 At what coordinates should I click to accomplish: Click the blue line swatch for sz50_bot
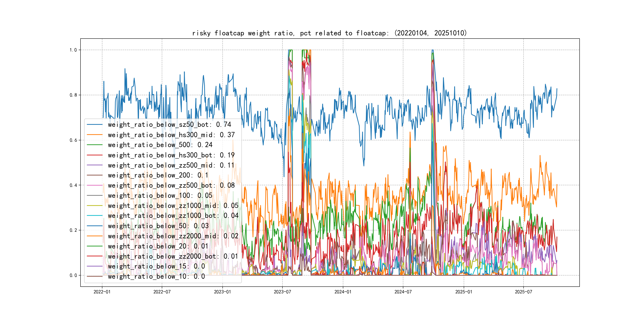point(94,124)
